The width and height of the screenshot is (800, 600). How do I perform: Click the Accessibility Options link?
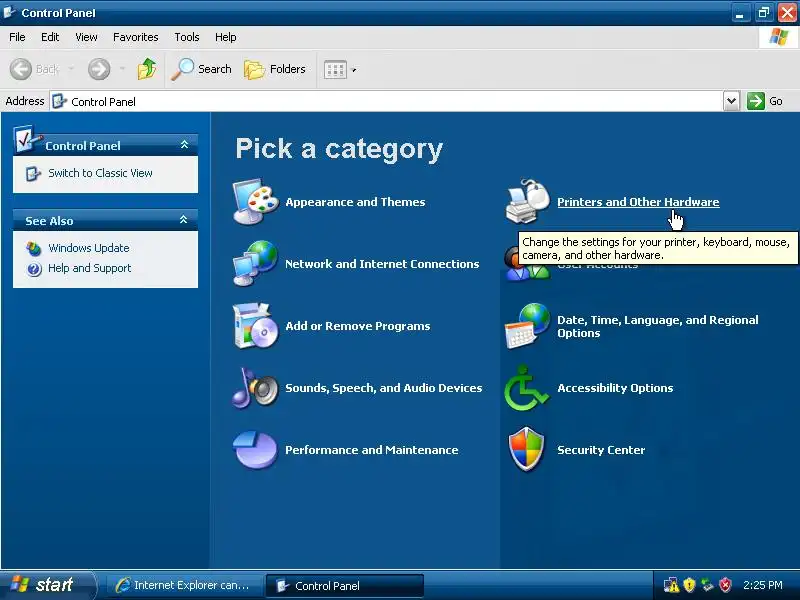(615, 388)
